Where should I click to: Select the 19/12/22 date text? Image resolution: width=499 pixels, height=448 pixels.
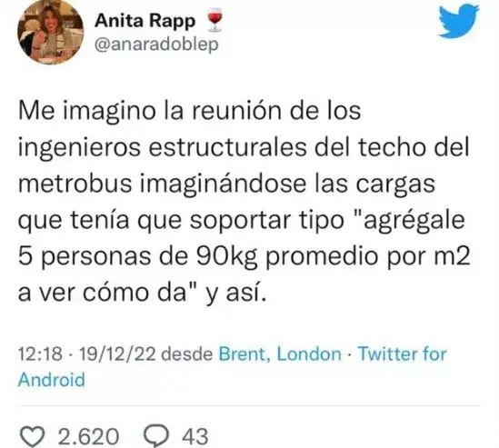117,354
